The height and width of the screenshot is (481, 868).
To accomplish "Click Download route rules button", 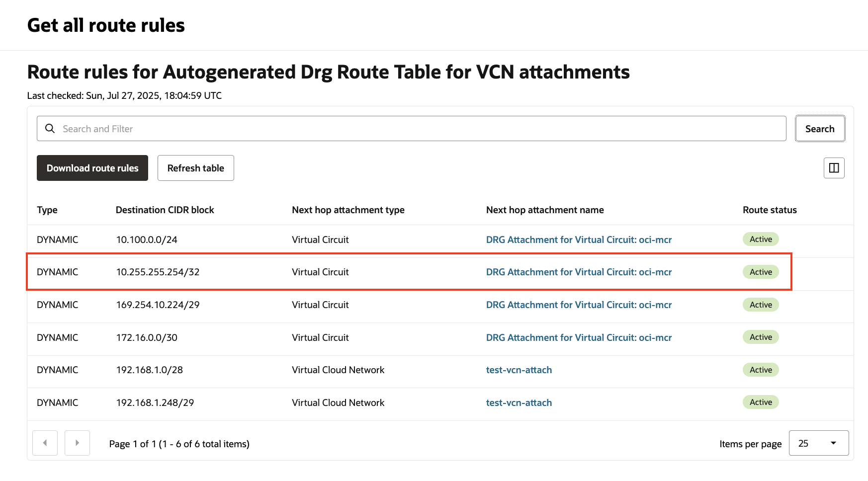I will (x=92, y=168).
